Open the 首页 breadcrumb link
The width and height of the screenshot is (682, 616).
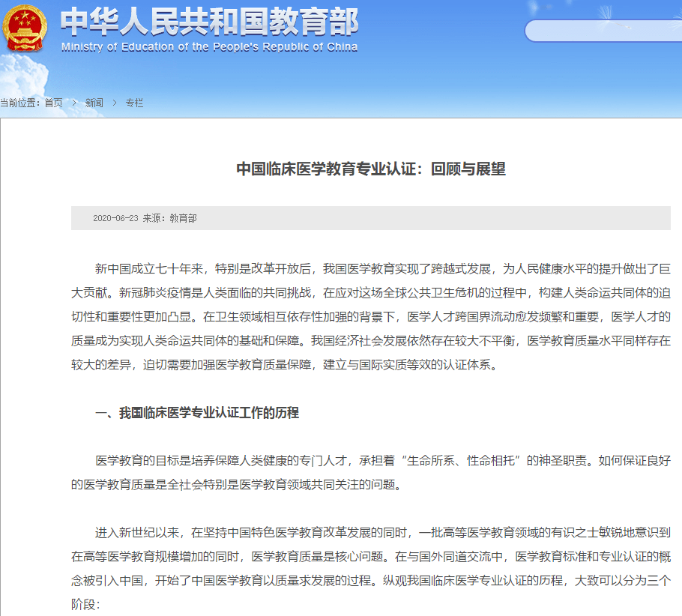(52, 104)
